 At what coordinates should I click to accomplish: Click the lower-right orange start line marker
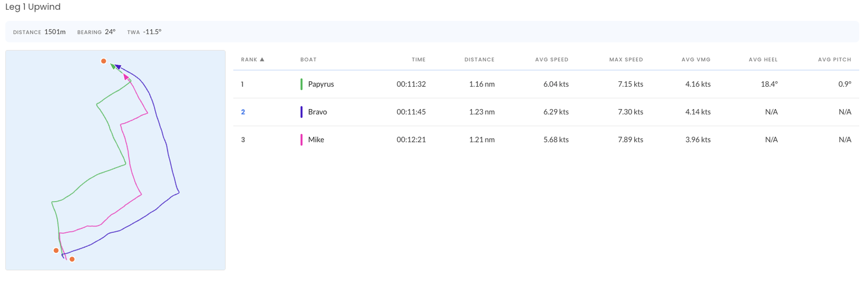[72, 259]
